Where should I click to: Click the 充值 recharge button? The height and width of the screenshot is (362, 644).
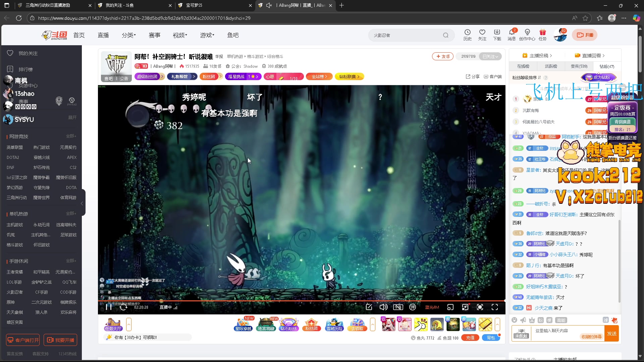coord(470,338)
